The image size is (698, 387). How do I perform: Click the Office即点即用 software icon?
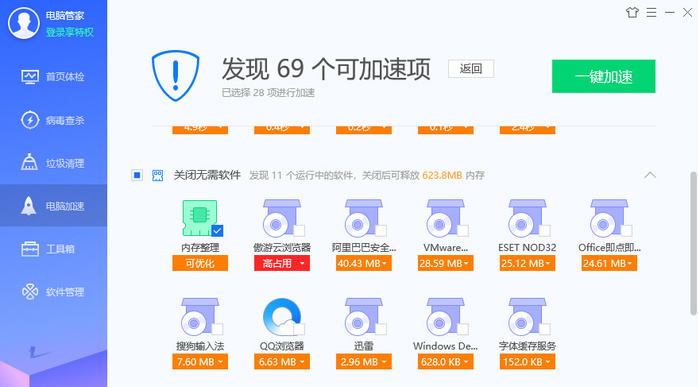click(609, 218)
